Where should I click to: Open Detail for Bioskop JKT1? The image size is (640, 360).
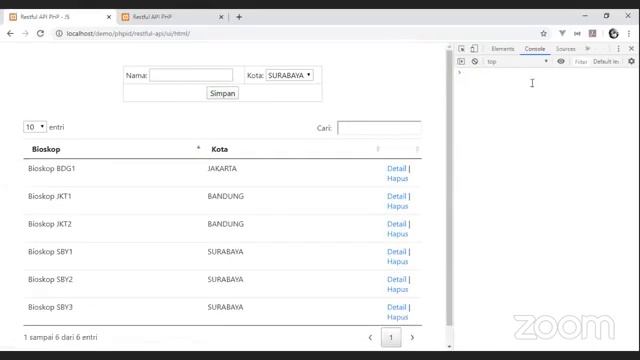396,196
